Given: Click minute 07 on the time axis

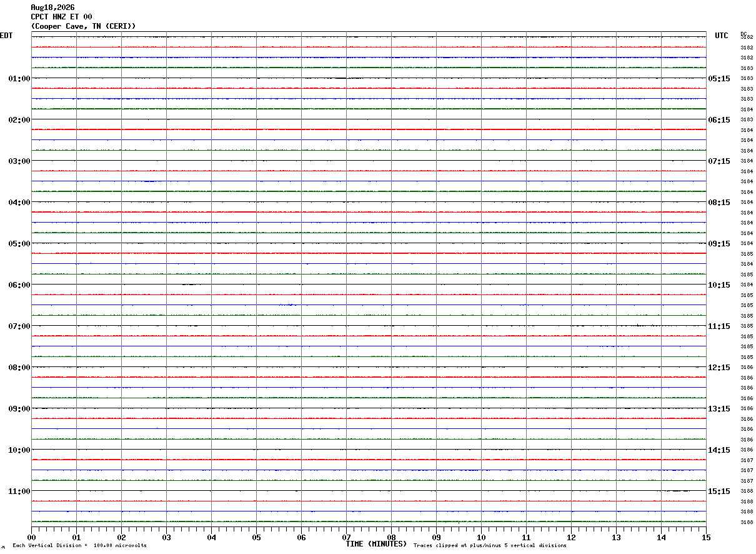Looking at the screenshot, I should [x=346, y=537].
